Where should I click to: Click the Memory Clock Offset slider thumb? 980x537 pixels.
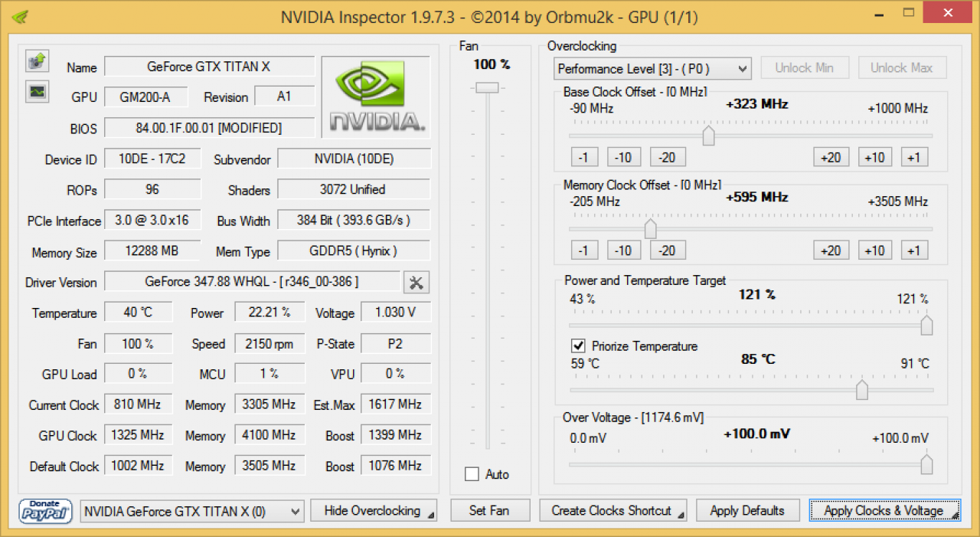tap(651, 228)
